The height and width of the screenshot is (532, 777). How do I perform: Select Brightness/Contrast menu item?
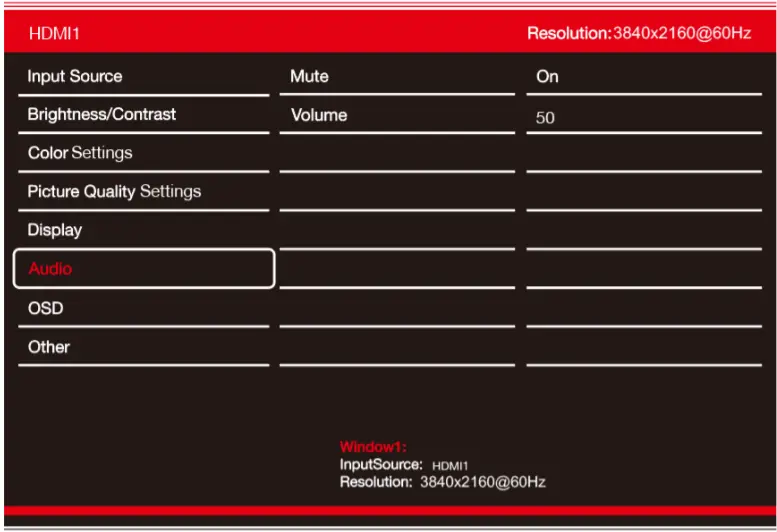(x=144, y=114)
